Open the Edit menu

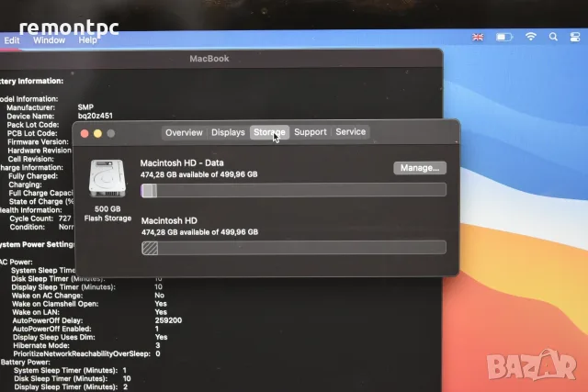(12, 40)
